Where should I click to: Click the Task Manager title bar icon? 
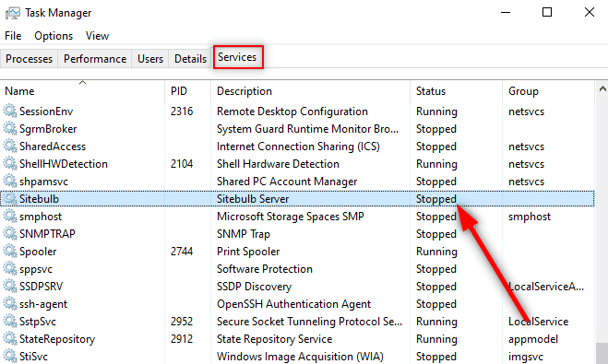coord(12,13)
